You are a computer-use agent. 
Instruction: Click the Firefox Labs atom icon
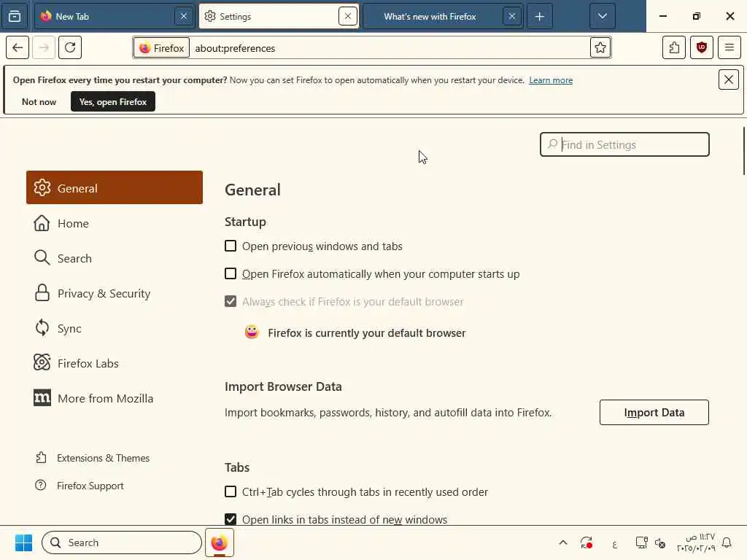click(42, 363)
